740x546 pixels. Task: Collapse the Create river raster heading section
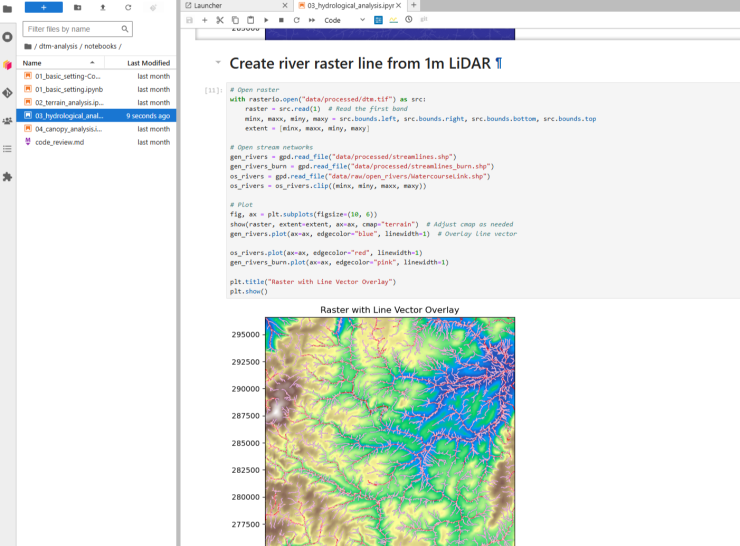coord(218,62)
